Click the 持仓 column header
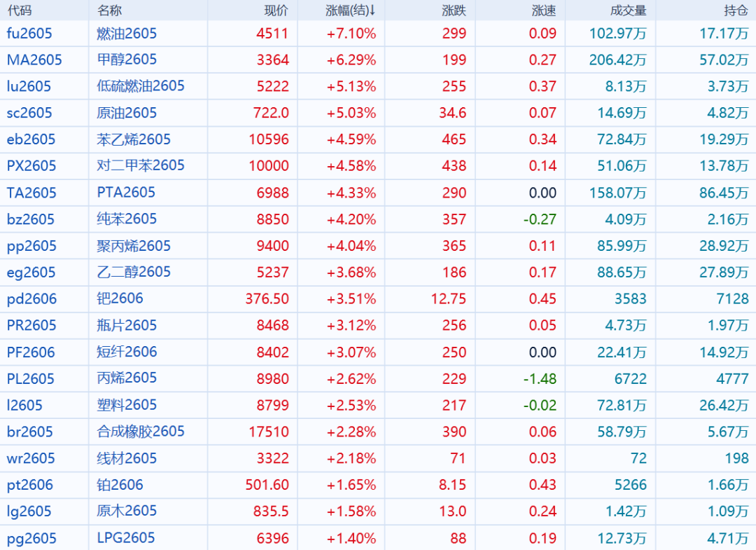The image size is (756, 550). (736, 11)
